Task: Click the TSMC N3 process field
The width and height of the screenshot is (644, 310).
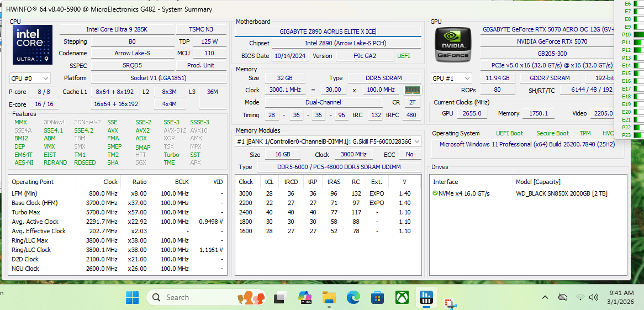Action: pyautogui.click(x=201, y=30)
